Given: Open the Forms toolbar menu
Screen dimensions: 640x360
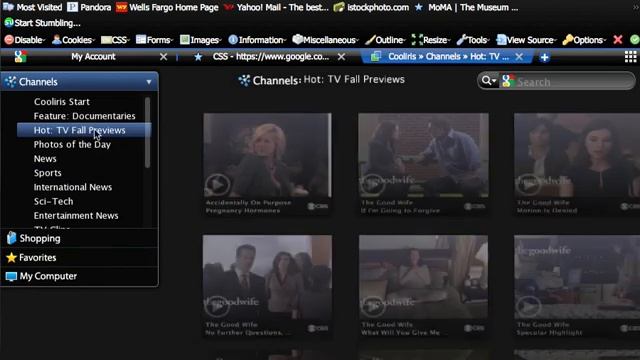Looking at the screenshot, I should [154, 40].
